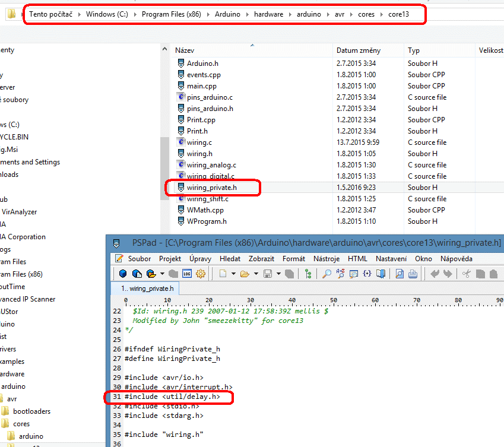
Task: Open the Projekt menu
Action: point(170,259)
